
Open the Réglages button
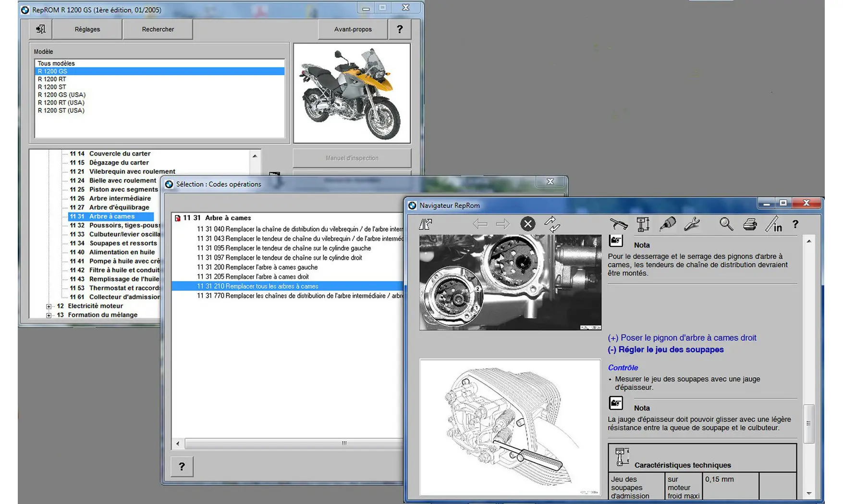click(x=87, y=29)
